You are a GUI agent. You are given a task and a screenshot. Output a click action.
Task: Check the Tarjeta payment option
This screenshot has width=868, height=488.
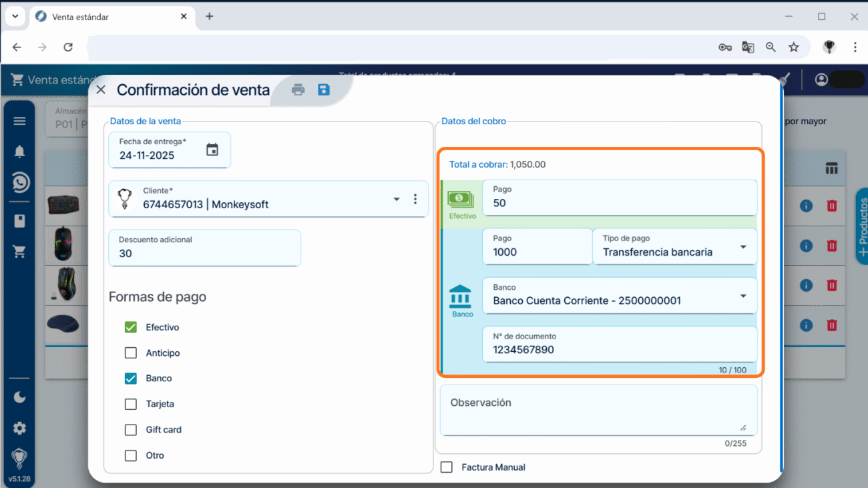[x=131, y=404]
